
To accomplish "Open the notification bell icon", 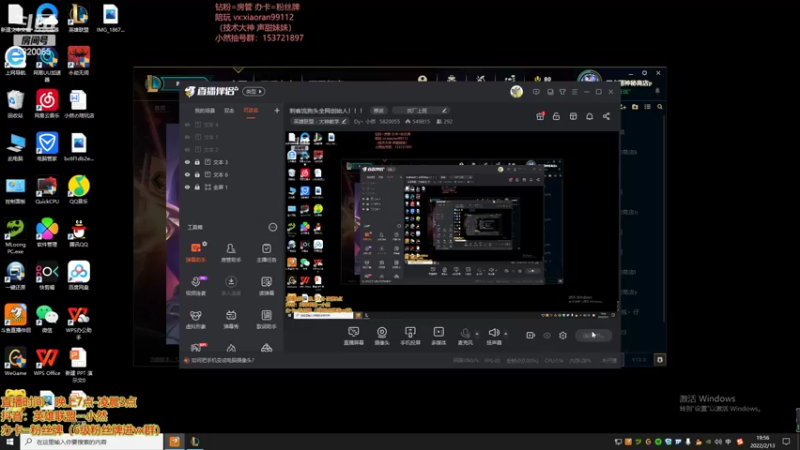I will (589, 116).
